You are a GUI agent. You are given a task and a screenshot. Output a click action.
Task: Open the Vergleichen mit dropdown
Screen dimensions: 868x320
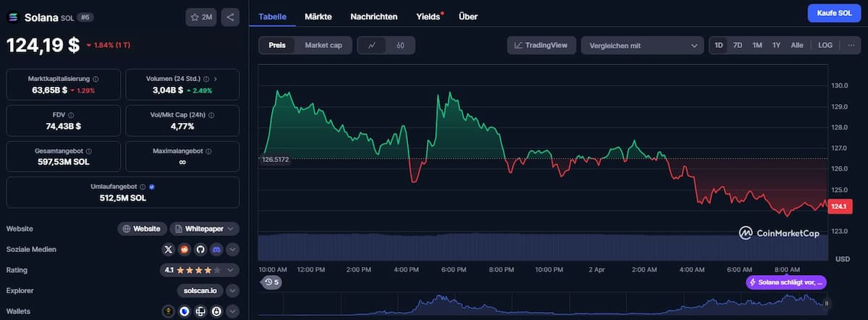642,45
